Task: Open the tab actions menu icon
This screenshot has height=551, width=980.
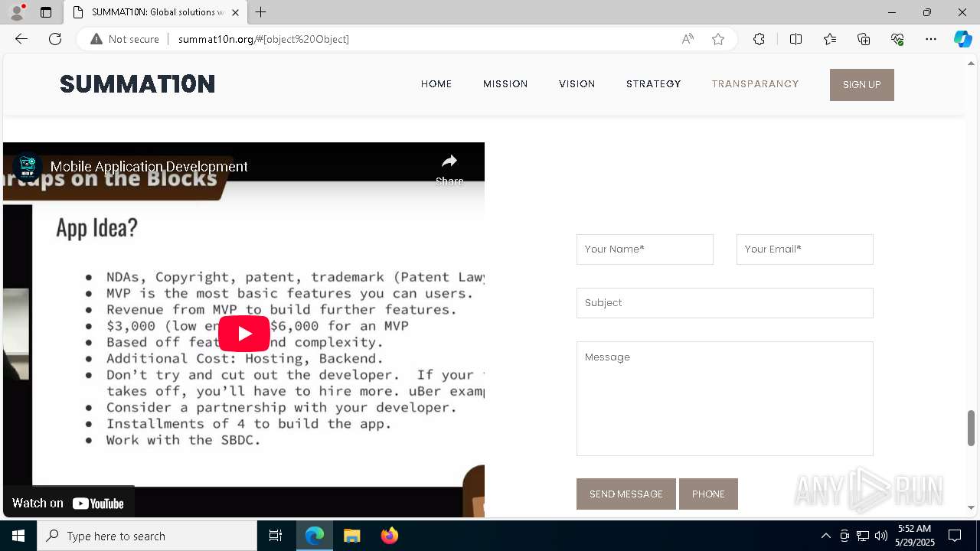Action: tap(46, 12)
